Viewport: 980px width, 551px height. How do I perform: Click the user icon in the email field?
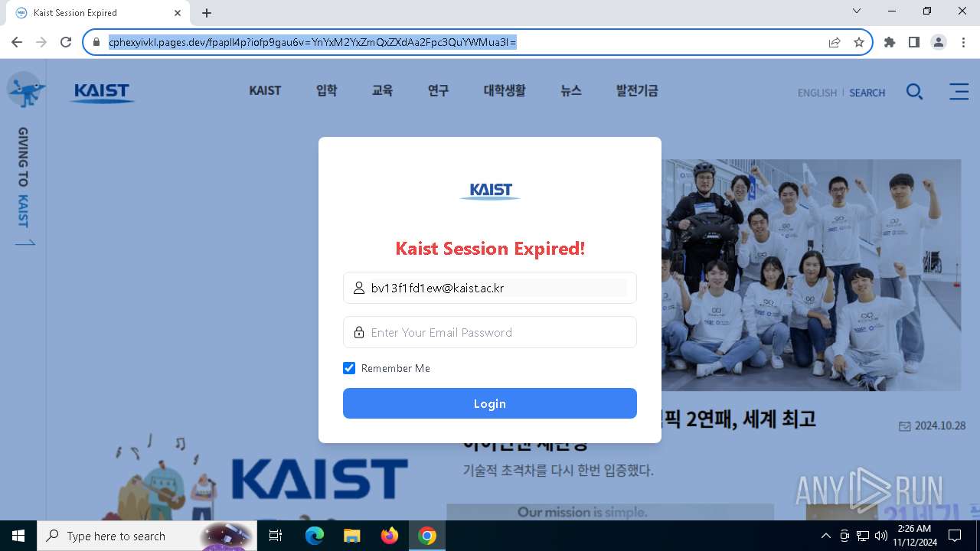click(x=358, y=289)
